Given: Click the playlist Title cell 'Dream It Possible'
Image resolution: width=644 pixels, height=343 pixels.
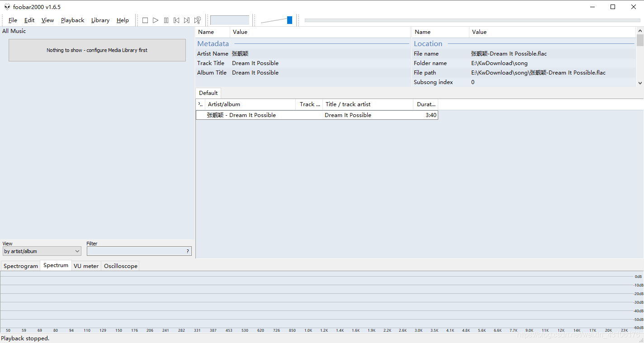Looking at the screenshot, I should point(348,115).
